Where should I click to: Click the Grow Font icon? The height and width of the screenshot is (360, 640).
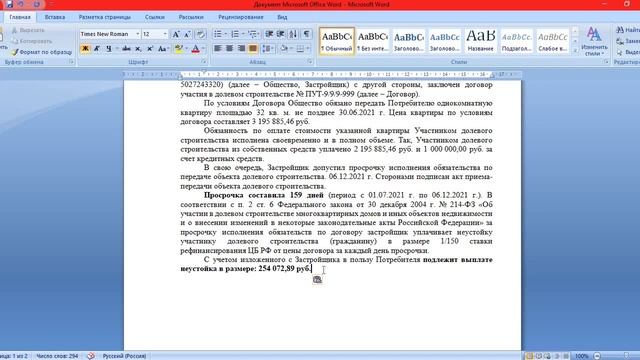click(176, 34)
